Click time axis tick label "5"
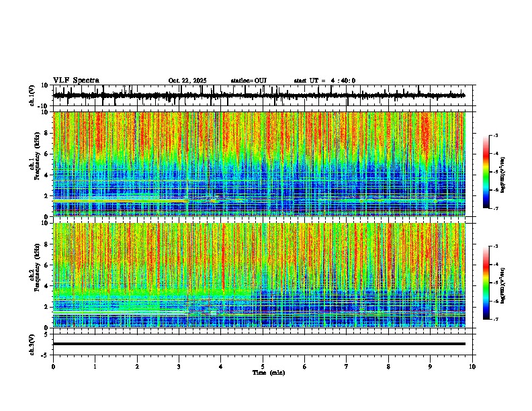Screen dimensions: 532x411 tap(263, 367)
